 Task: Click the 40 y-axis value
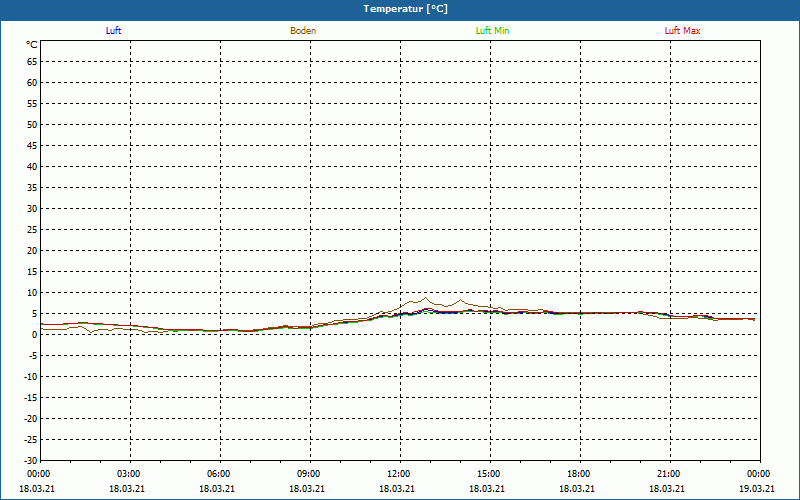point(32,167)
